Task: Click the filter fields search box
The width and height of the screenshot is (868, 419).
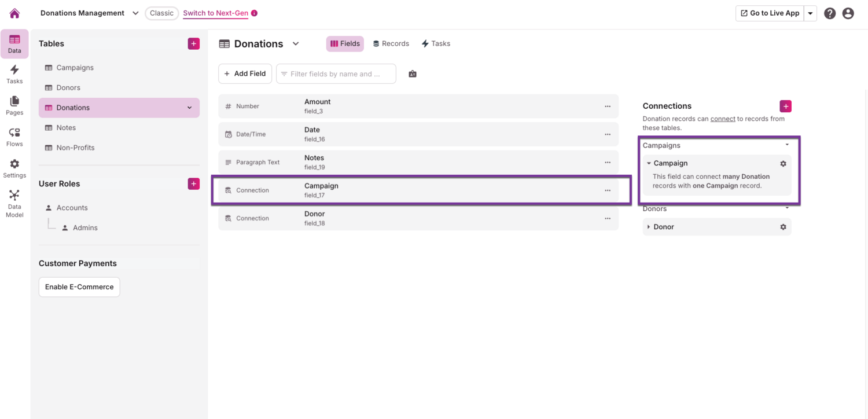Action: point(336,74)
